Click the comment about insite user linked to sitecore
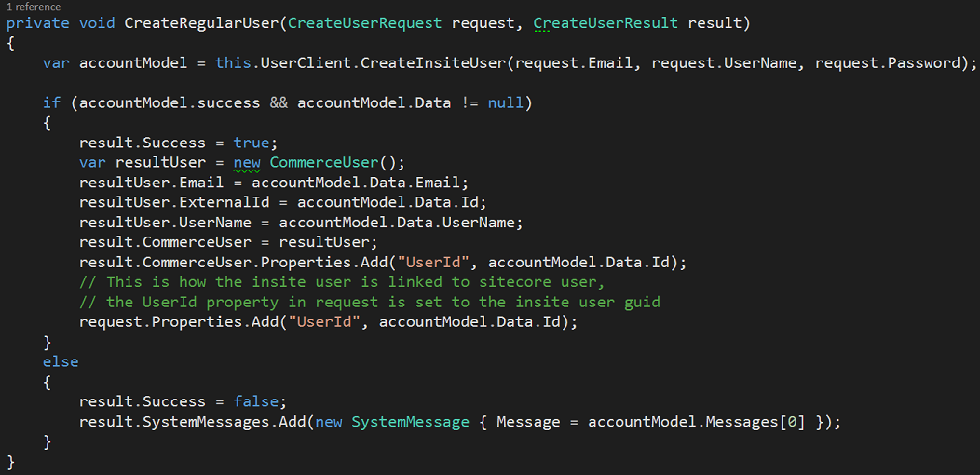Image resolution: width=980 pixels, height=475 pixels. (343, 282)
